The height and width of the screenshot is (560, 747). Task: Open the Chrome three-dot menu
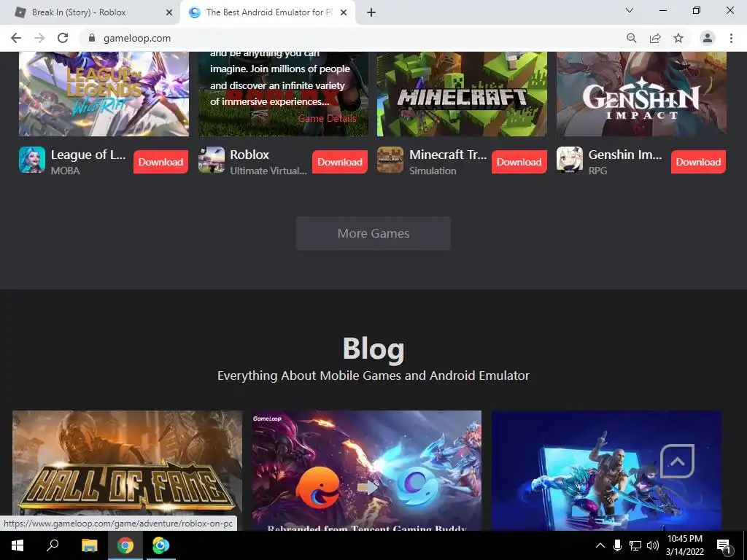[731, 38]
